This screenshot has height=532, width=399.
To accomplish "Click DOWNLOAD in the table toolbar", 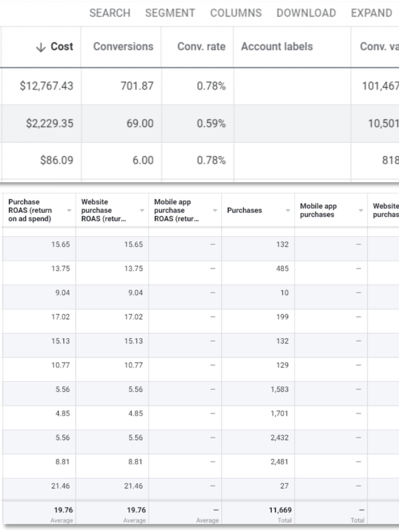I will [x=306, y=13].
